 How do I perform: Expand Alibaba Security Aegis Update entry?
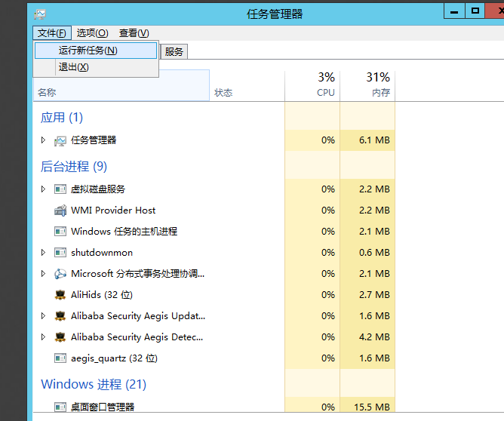click(x=43, y=316)
